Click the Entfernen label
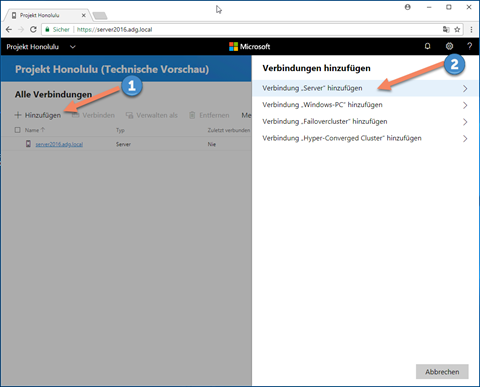The image size is (480, 387). point(214,115)
